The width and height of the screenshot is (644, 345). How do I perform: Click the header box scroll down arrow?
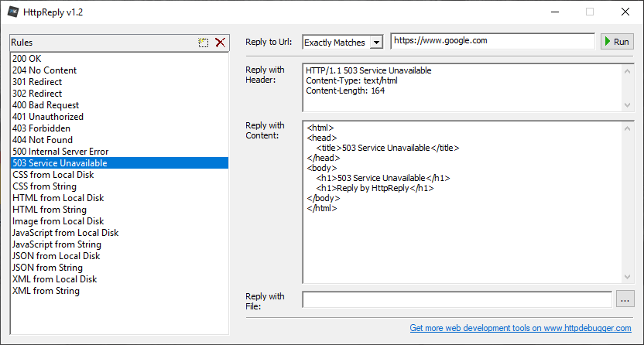pyautogui.click(x=627, y=105)
